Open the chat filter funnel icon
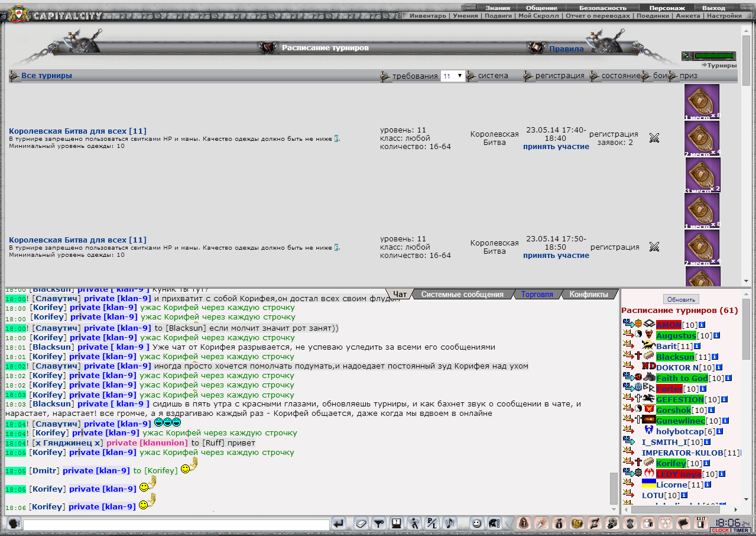Image resolution: width=756 pixels, height=536 pixels. (x=379, y=524)
